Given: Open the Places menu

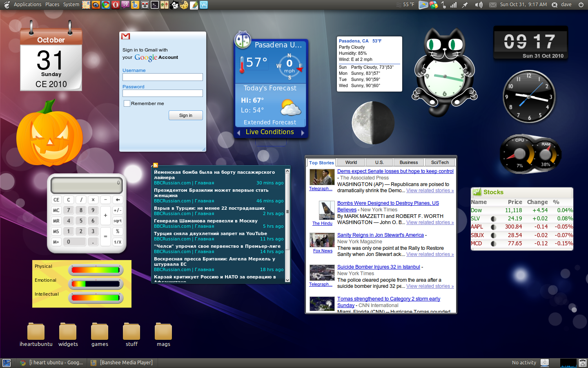Looking at the screenshot, I should [52, 4].
